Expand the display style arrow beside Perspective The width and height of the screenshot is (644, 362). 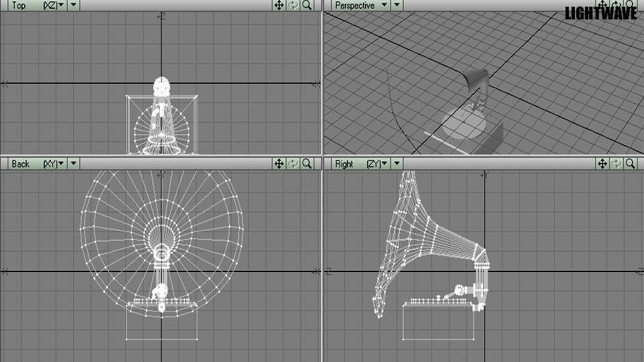pyautogui.click(x=397, y=5)
